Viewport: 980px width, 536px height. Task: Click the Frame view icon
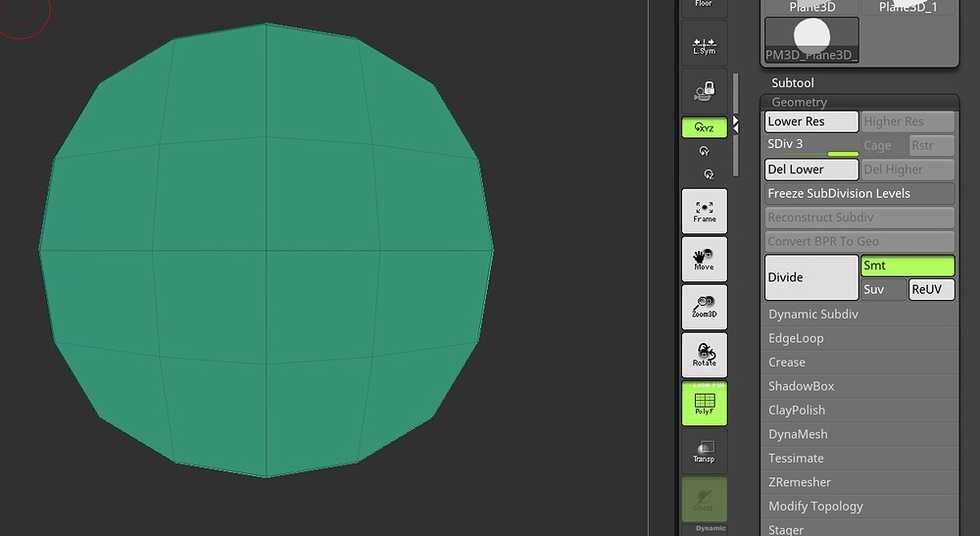705,211
